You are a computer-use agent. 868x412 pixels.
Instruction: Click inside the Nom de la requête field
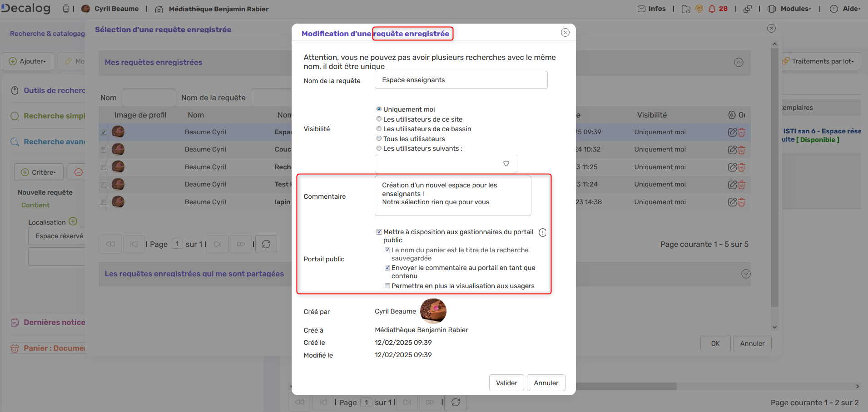460,79
